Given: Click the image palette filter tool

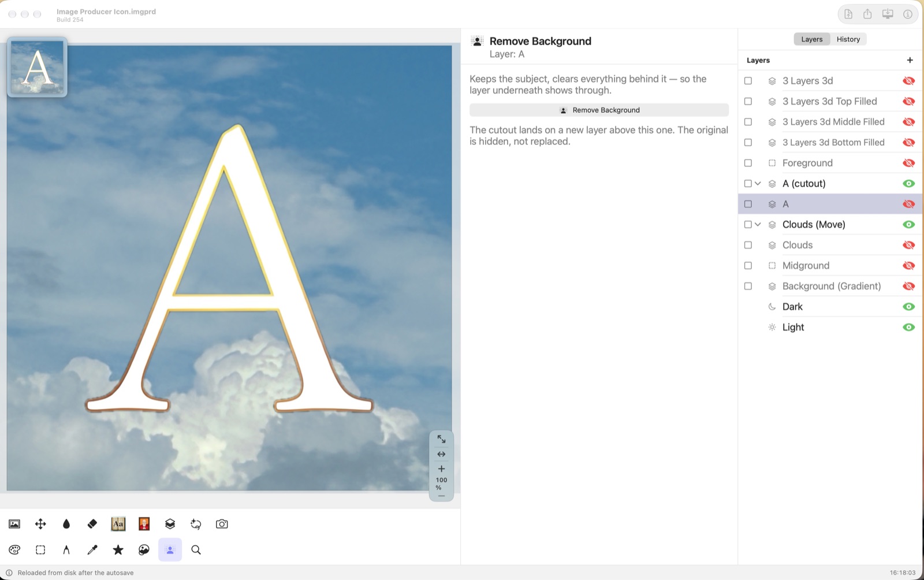Looking at the screenshot, I should click(144, 550).
